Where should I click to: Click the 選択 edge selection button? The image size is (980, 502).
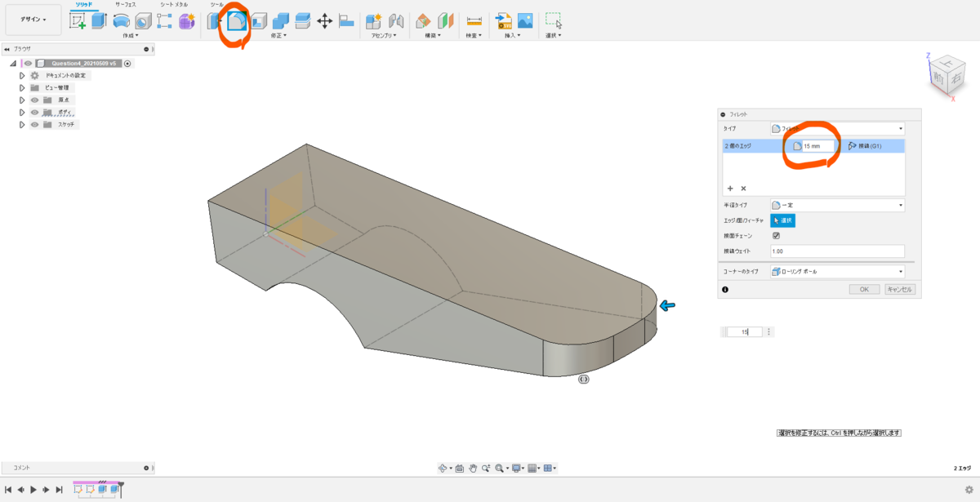pyautogui.click(x=782, y=220)
